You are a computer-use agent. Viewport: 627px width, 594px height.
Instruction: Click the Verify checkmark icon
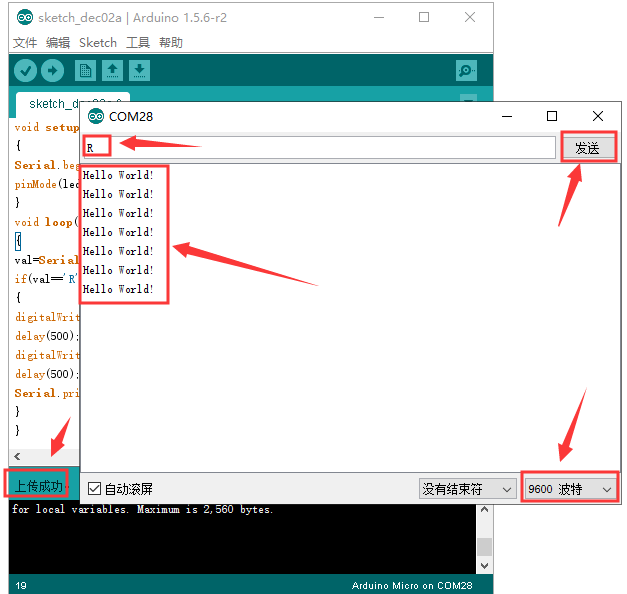(x=25, y=71)
